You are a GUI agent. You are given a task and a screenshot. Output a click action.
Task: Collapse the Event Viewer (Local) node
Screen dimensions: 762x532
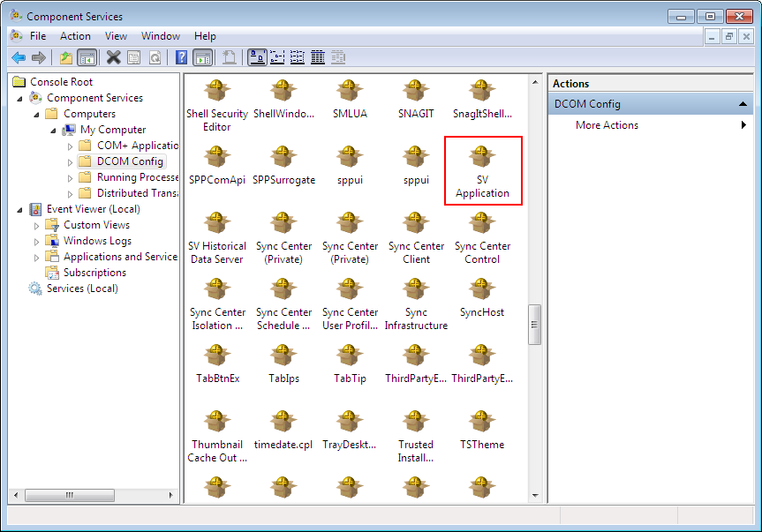pyautogui.click(x=21, y=209)
